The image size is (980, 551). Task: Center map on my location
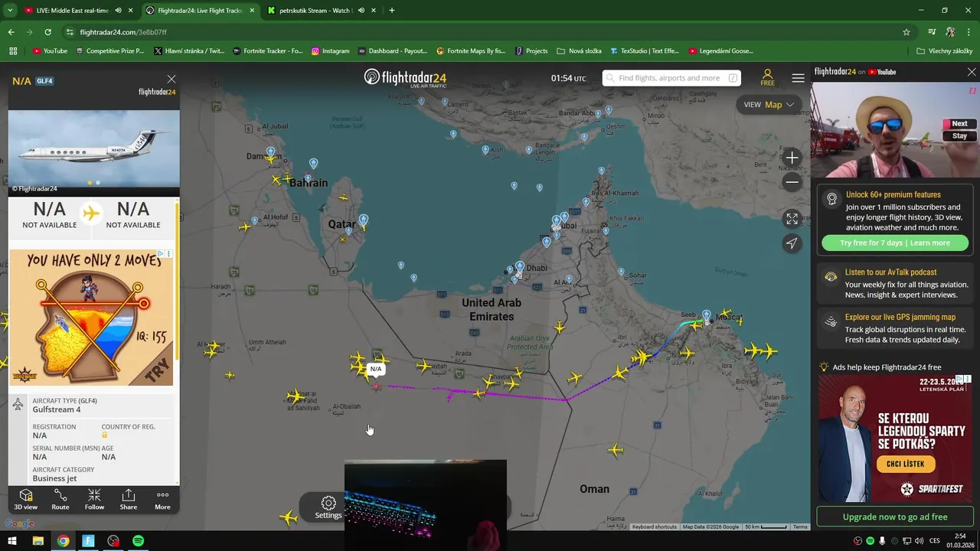click(792, 243)
